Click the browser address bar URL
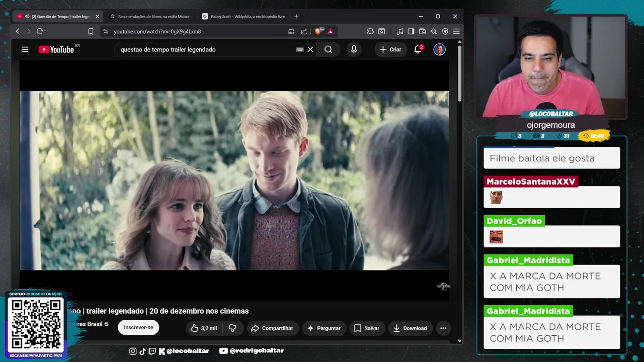 coord(157,31)
